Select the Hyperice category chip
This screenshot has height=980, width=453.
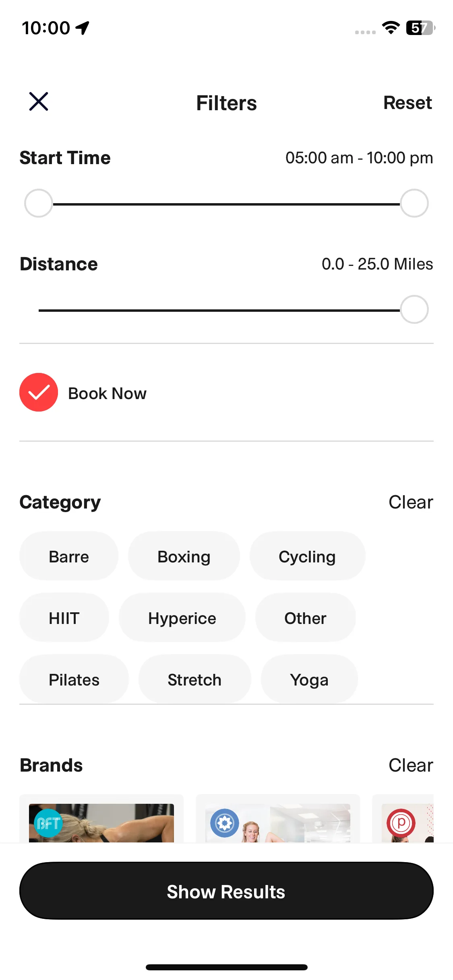182,618
